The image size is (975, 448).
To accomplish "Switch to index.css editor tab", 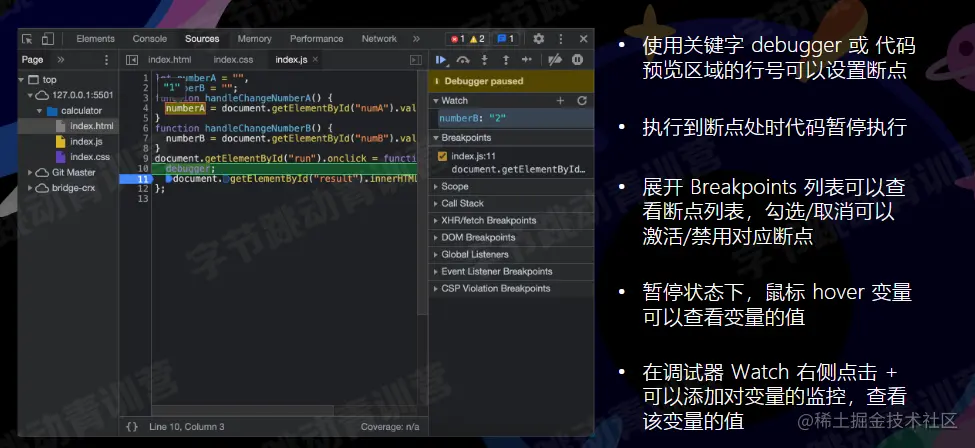I will (x=233, y=60).
